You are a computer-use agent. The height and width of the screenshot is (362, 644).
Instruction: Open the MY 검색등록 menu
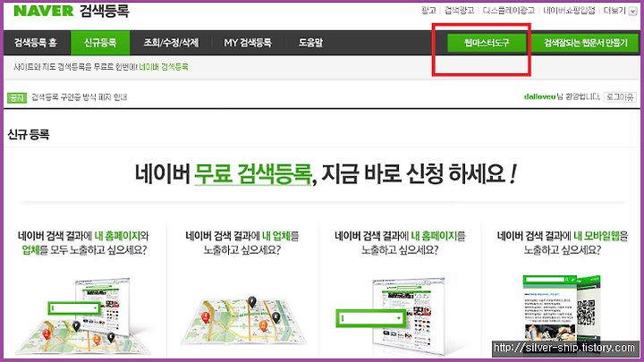(247, 43)
